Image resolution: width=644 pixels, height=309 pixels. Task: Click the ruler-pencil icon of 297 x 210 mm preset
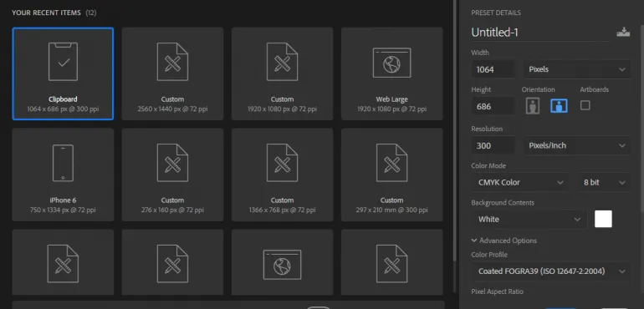point(391,163)
